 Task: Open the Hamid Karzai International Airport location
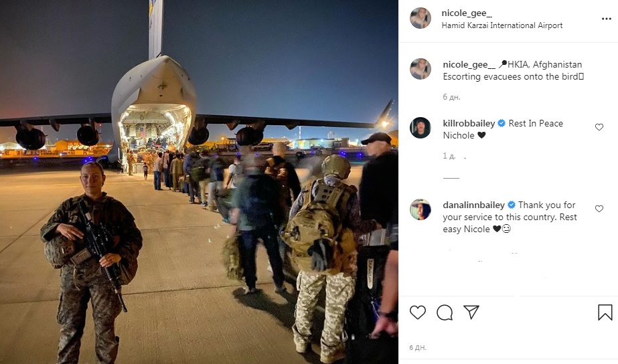pyautogui.click(x=501, y=25)
